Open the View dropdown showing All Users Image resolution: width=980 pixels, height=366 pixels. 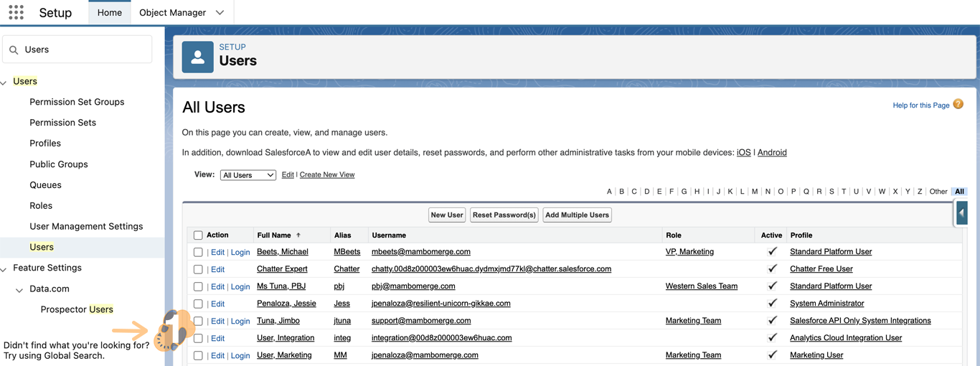coord(248,175)
